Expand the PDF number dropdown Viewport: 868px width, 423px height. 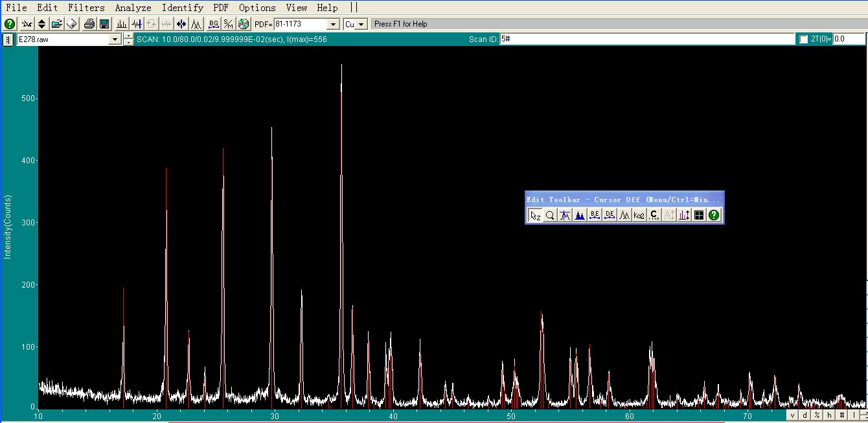click(x=334, y=25)
